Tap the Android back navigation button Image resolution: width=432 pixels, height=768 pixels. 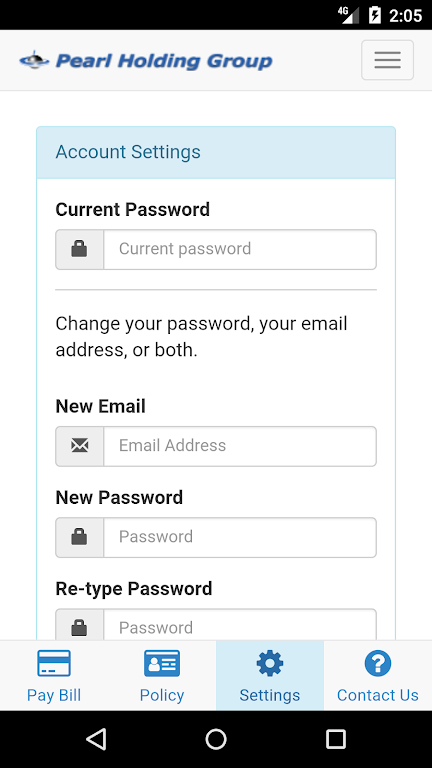click(96, 739)
